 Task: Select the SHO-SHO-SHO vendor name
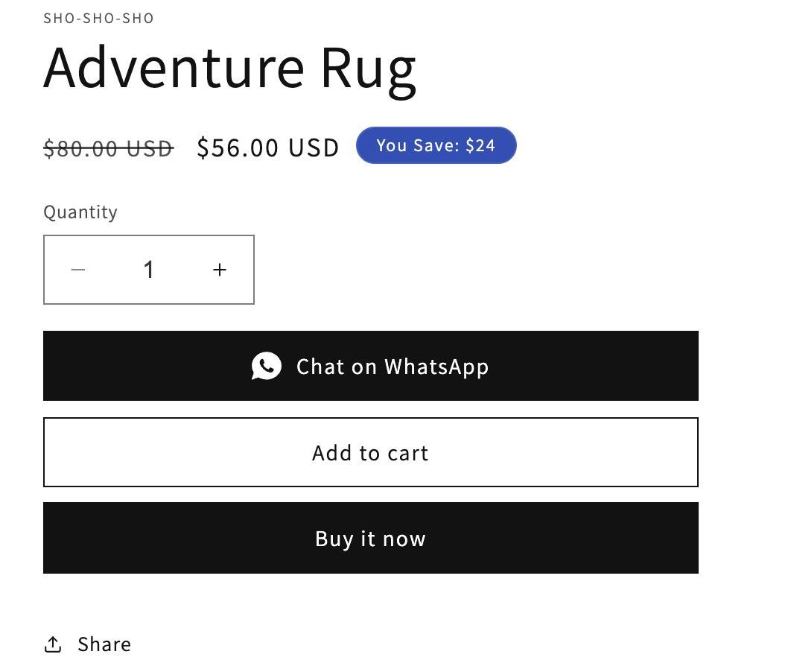pyautogui.click(x=98, y=18)
